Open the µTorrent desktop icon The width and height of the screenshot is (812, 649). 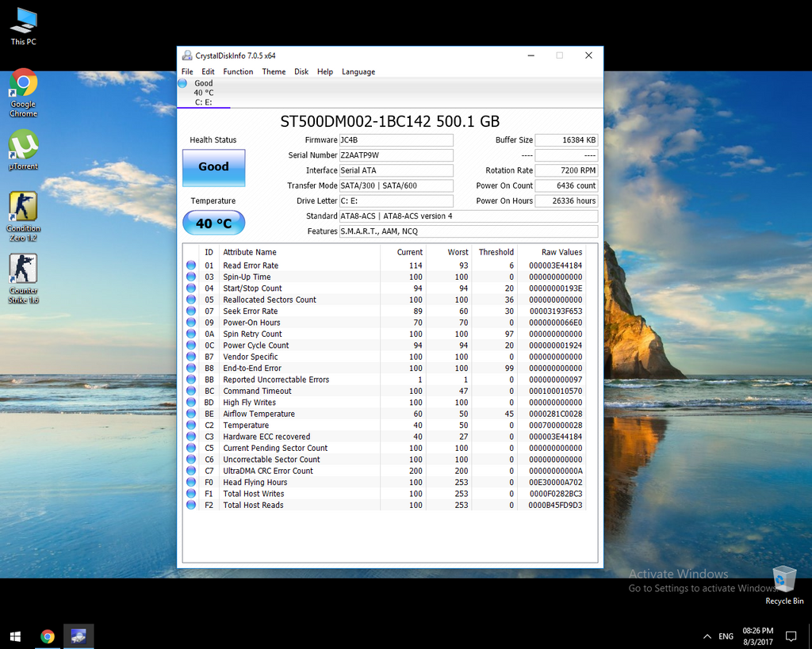(23, 149)
